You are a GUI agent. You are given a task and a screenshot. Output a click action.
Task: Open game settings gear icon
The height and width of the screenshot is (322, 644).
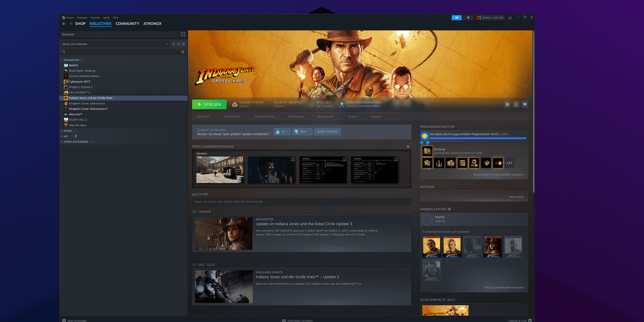507,105
